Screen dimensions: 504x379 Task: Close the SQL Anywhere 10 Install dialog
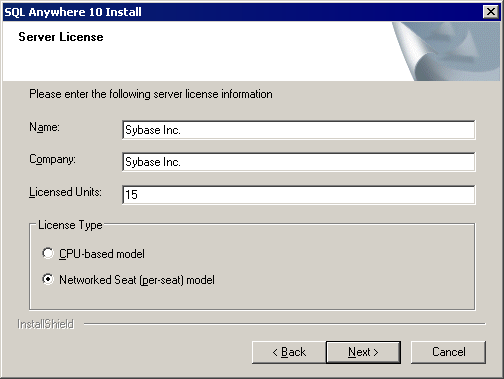[x=491, y=12]
